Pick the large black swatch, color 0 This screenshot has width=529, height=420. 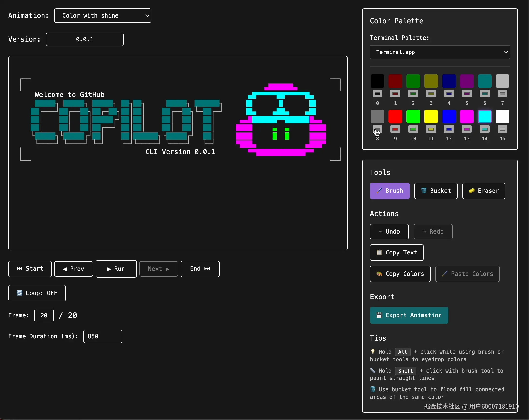coord(377,81)
